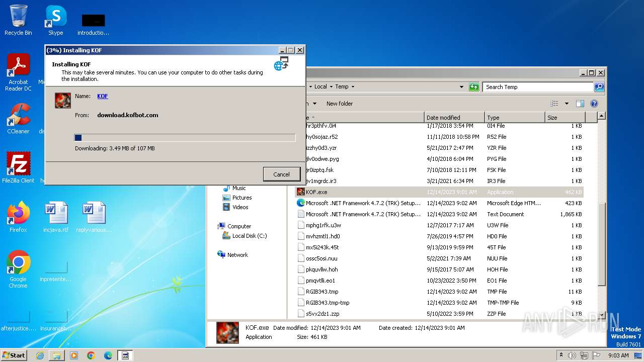The image size is (644, 362).
Task: Open Chrome from the taskbar
Action: click(x=91, y=355)
